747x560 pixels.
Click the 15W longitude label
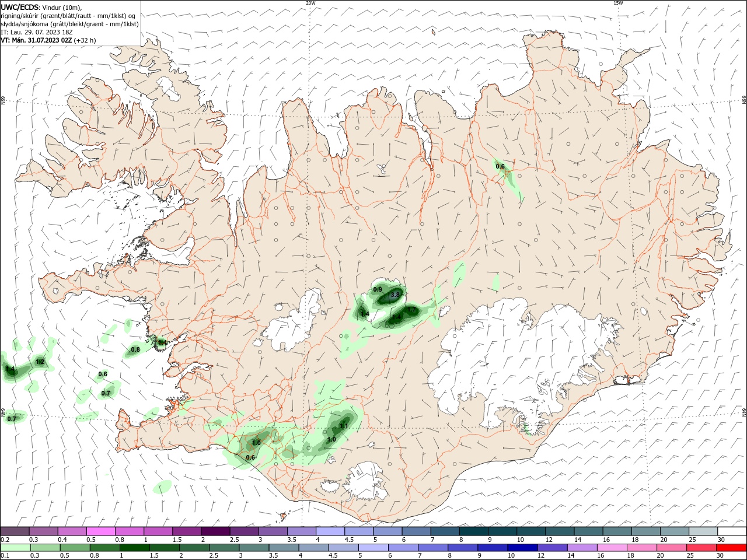[x=618, y=3]
